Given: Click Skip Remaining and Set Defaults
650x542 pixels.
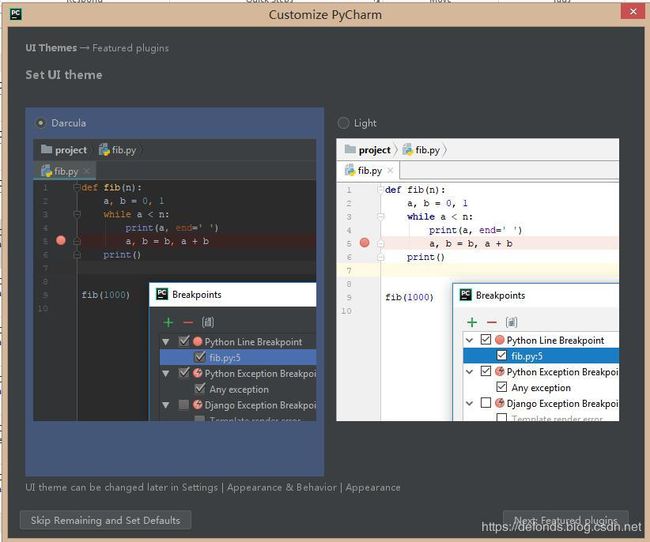Looking at the screenshot, I should coord(105,520).
